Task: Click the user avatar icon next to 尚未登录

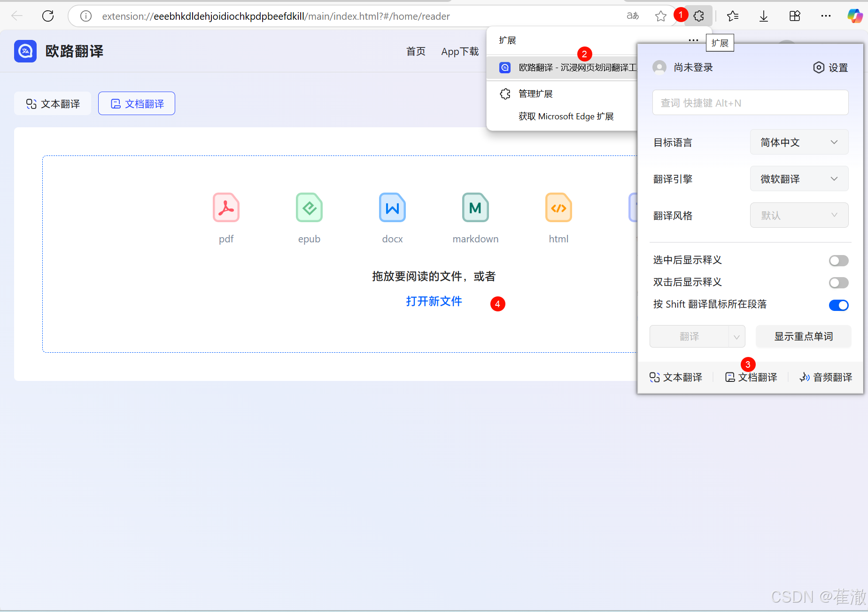Action: (x=659, y=67)
